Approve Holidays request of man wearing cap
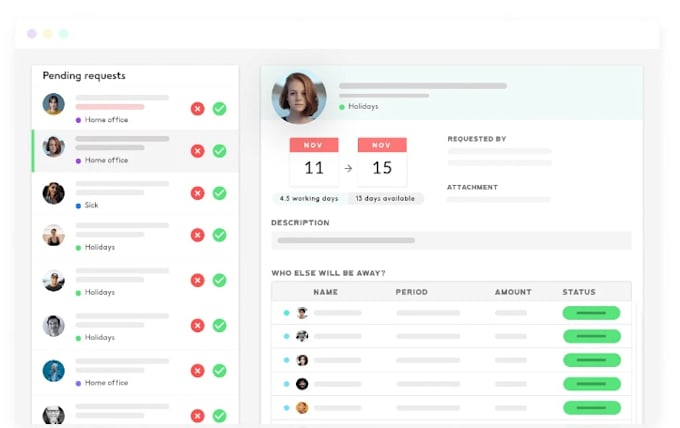 click(219, 280)
